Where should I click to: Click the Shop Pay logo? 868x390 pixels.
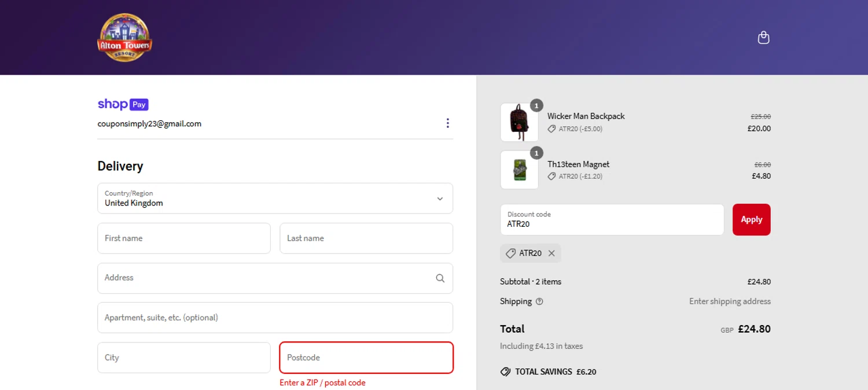tap(123, 104)
